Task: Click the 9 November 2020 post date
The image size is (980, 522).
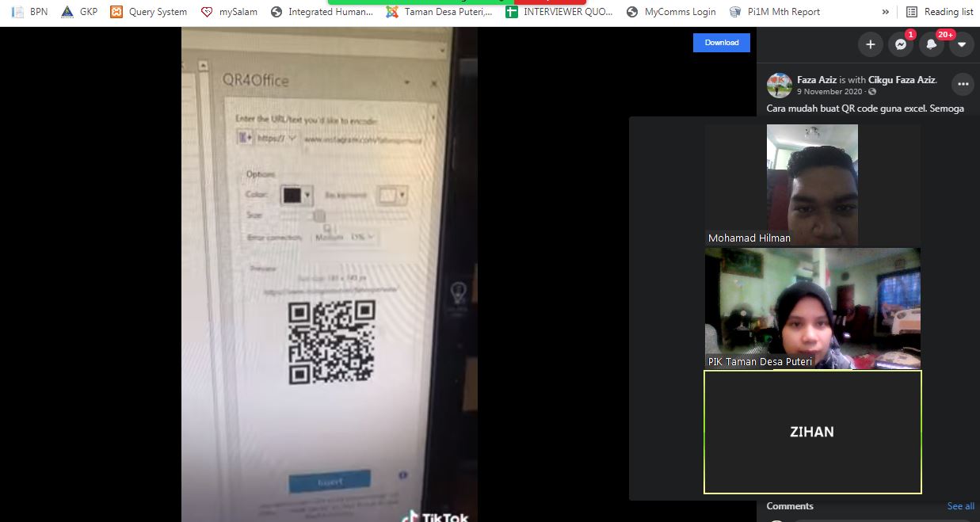Action: pyautogui.click(x=829, y=92)
